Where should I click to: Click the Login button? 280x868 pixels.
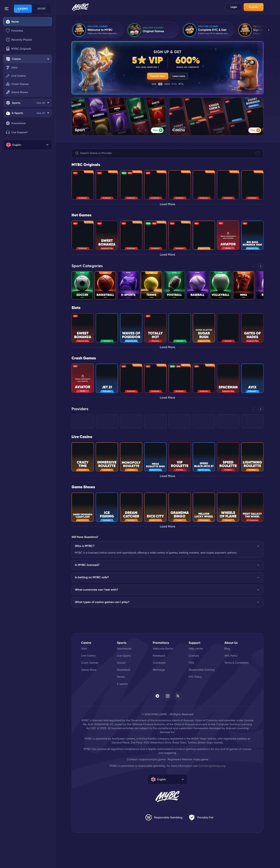coord(234,7)
